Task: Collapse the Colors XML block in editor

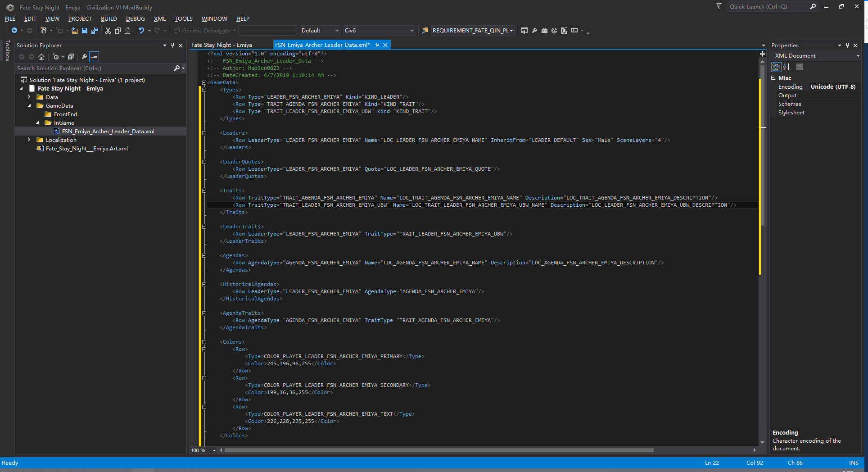Action: [204, 342]
